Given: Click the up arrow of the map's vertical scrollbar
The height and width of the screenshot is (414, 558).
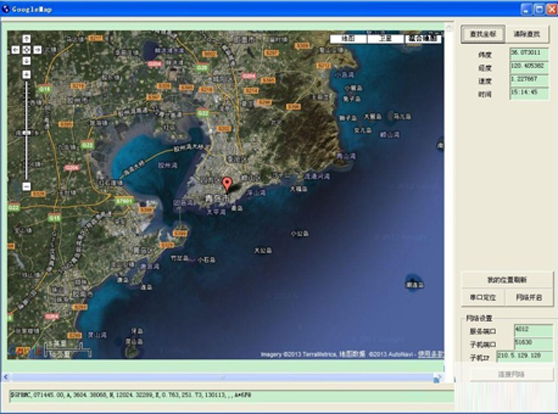Looking at the screenshot, I should [449, 28].
